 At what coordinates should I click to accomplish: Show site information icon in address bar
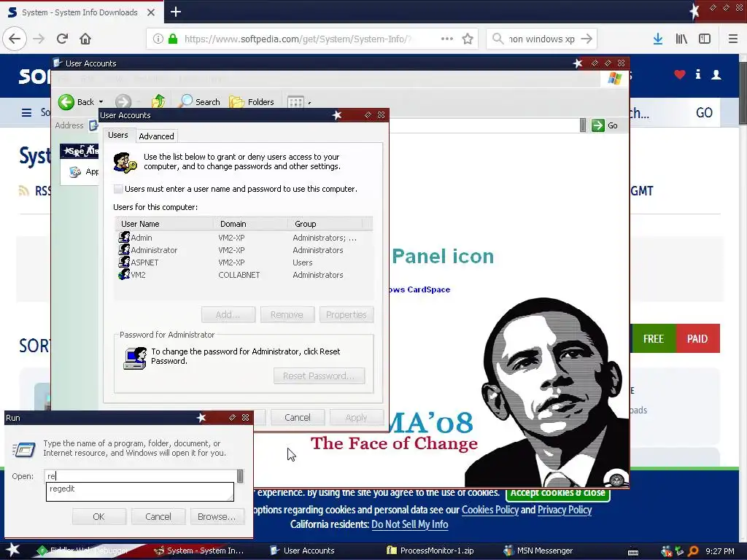coord(158,39)
